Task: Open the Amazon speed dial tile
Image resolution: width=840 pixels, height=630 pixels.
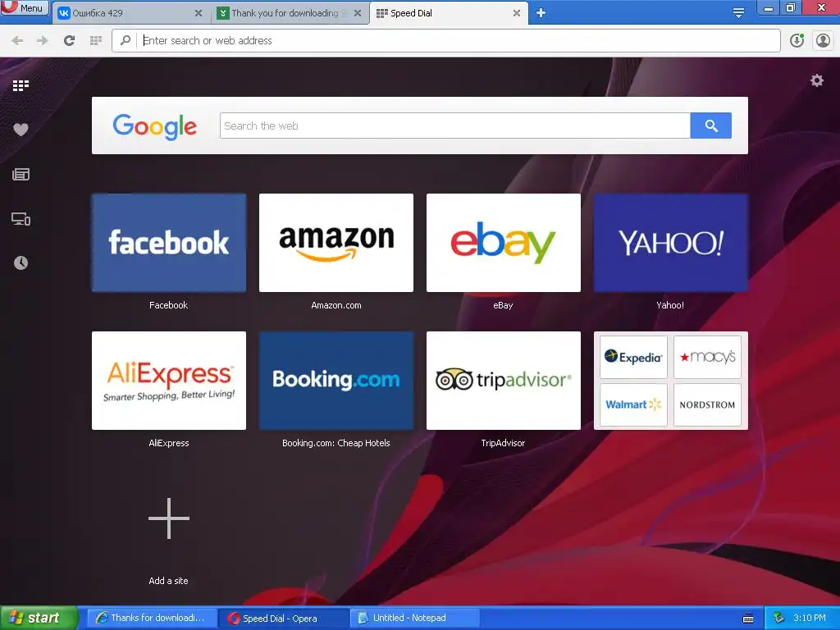Action: point(336,243)
